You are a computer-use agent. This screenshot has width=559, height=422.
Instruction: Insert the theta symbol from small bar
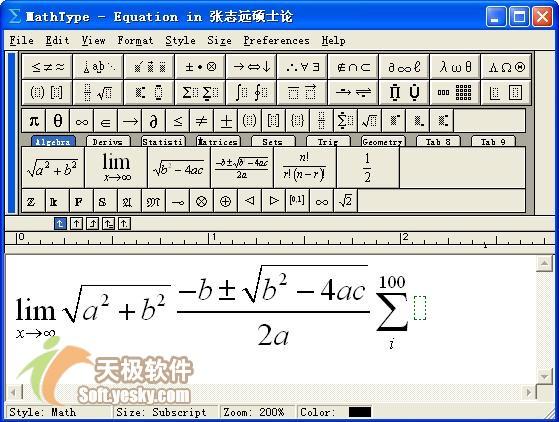(58, 121)
